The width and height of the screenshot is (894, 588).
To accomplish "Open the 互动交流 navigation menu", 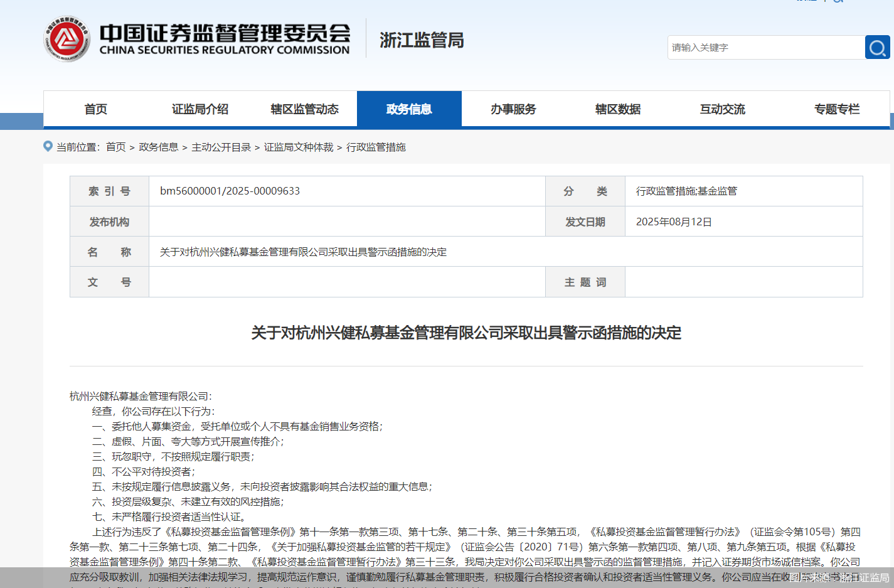I will click(722, 109).
